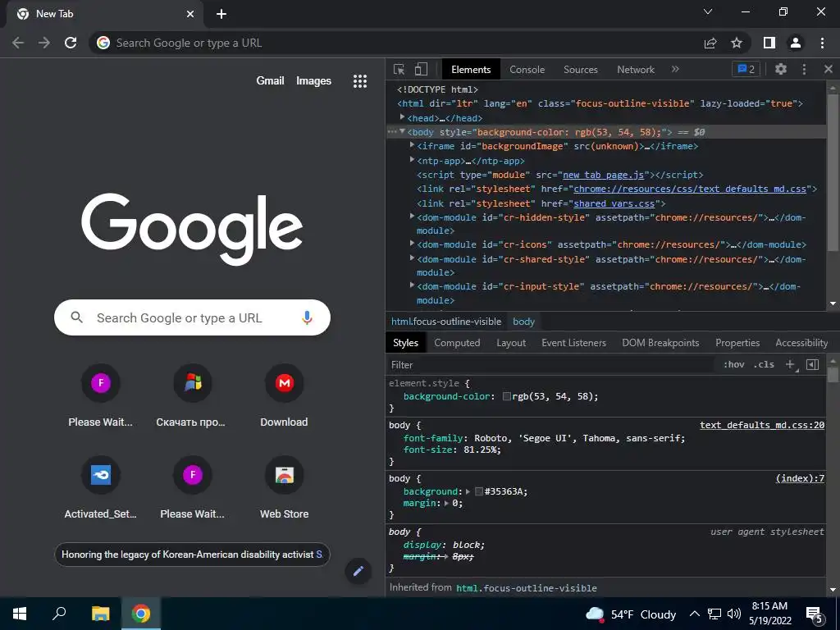Toggle the :hov element state button

pyautogui.click(x=733, y=364)
